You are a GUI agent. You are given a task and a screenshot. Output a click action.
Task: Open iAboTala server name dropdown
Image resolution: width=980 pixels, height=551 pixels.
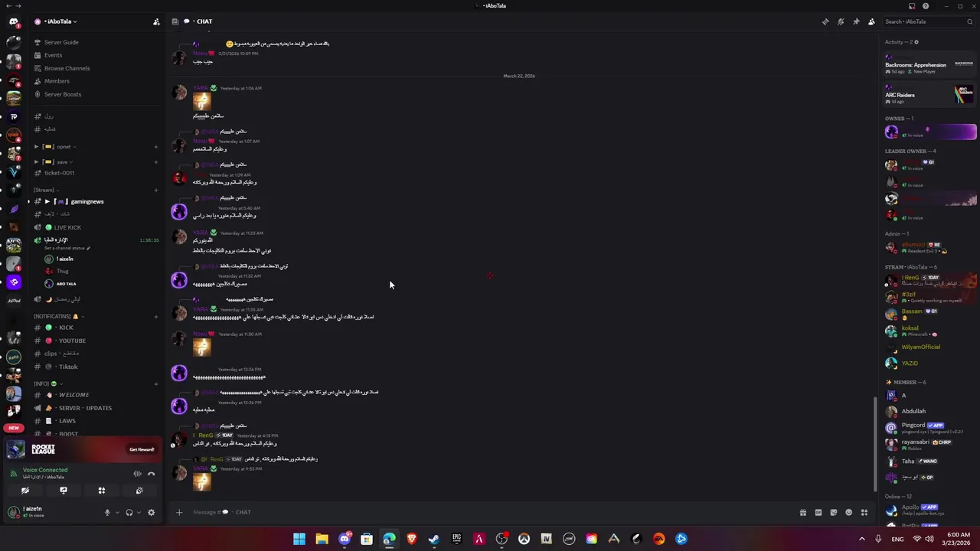point(60,21)
